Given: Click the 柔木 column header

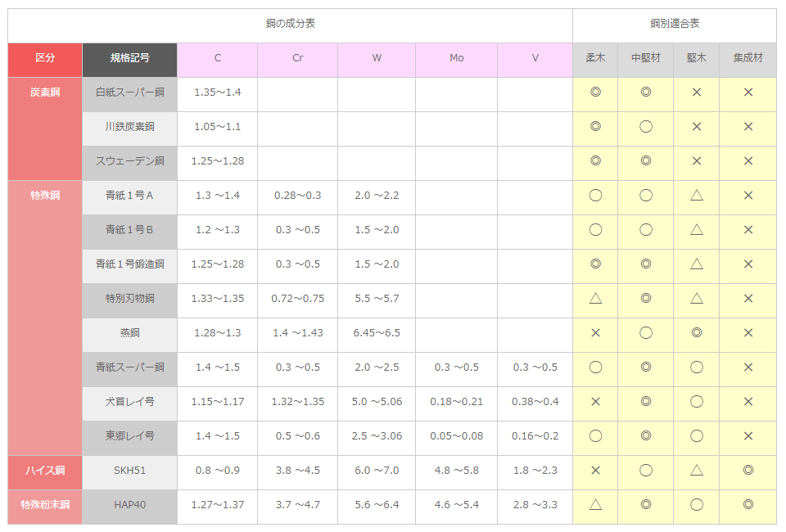Looking at the screenshot, I should coord(595,58).
